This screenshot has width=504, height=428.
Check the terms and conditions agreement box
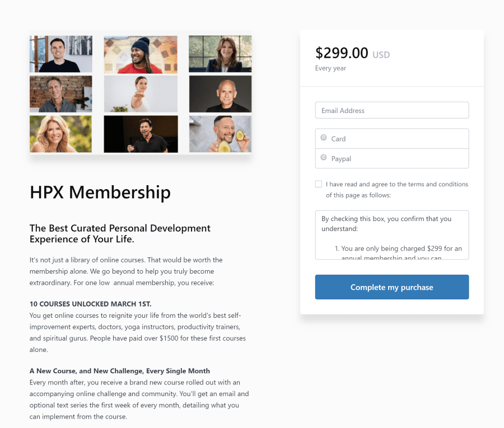319,184
